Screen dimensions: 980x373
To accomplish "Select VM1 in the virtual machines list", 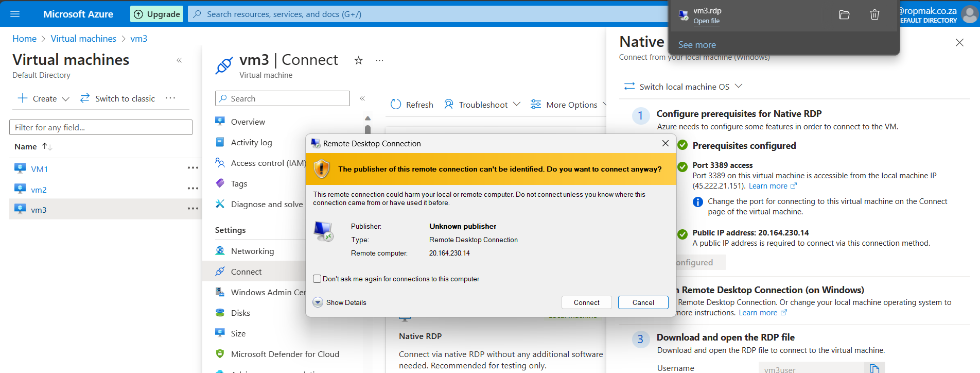I will coord(39,169).
